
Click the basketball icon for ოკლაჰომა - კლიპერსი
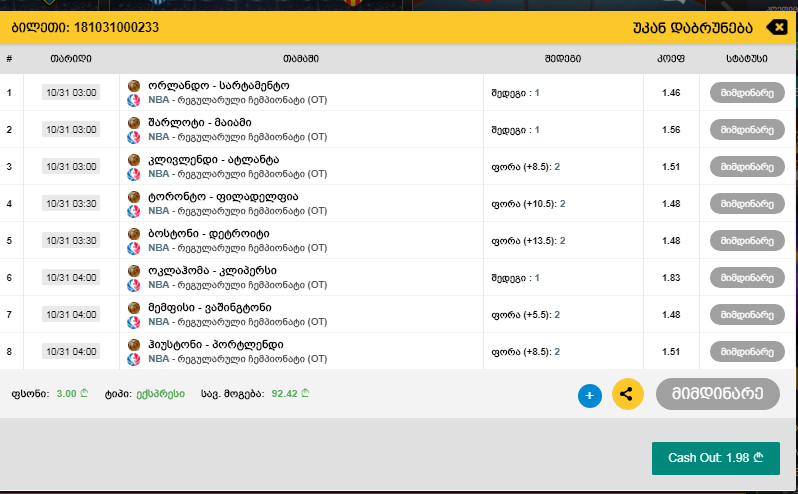(134, 271)
